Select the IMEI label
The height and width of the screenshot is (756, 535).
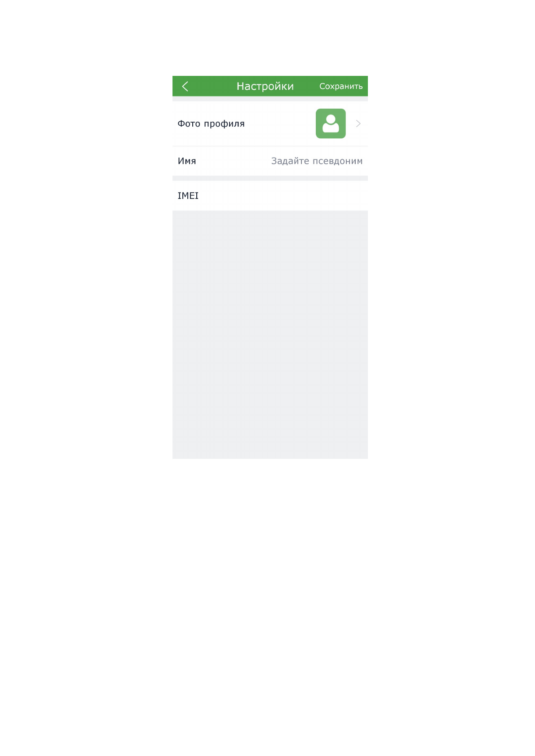188,196
